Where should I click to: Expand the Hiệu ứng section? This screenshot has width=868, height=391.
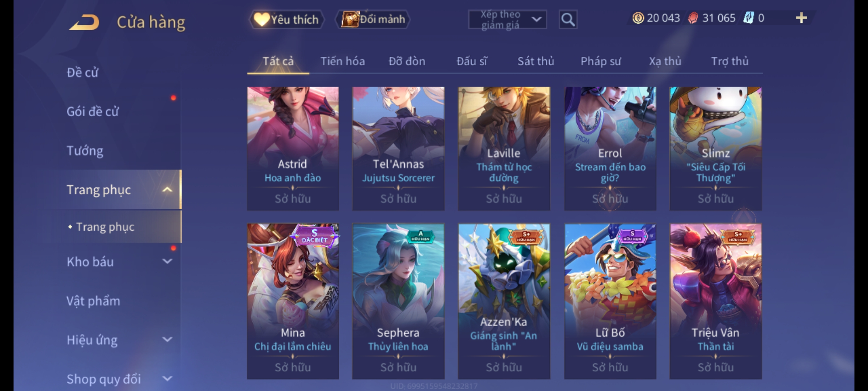[167, 340]
